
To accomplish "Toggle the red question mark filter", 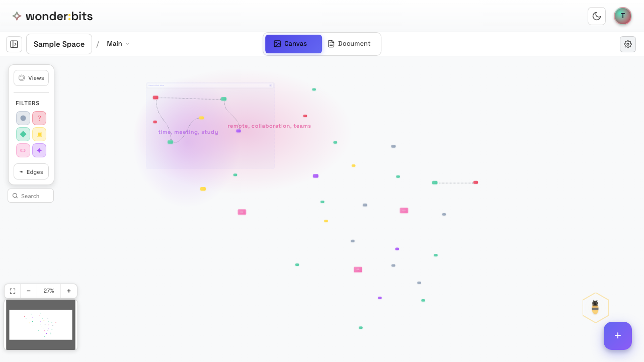I will click(x=39, y=118).
